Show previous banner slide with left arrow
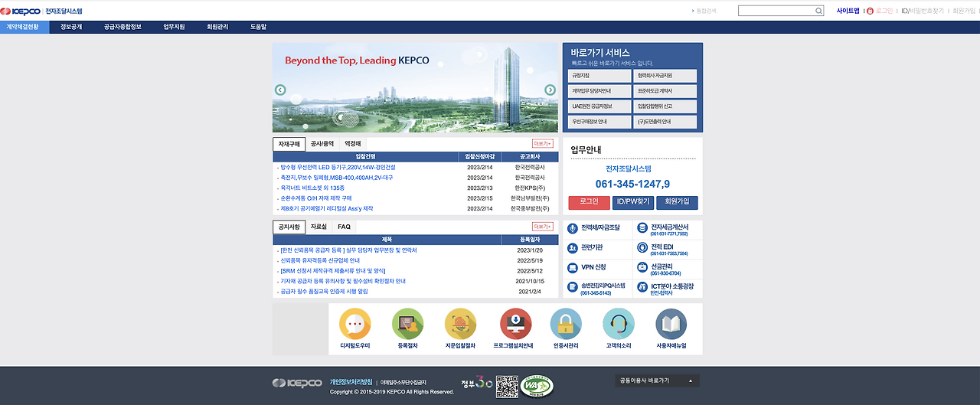This screenshot has height=405, width=980. pyautogui.click(x=280, y=90)
